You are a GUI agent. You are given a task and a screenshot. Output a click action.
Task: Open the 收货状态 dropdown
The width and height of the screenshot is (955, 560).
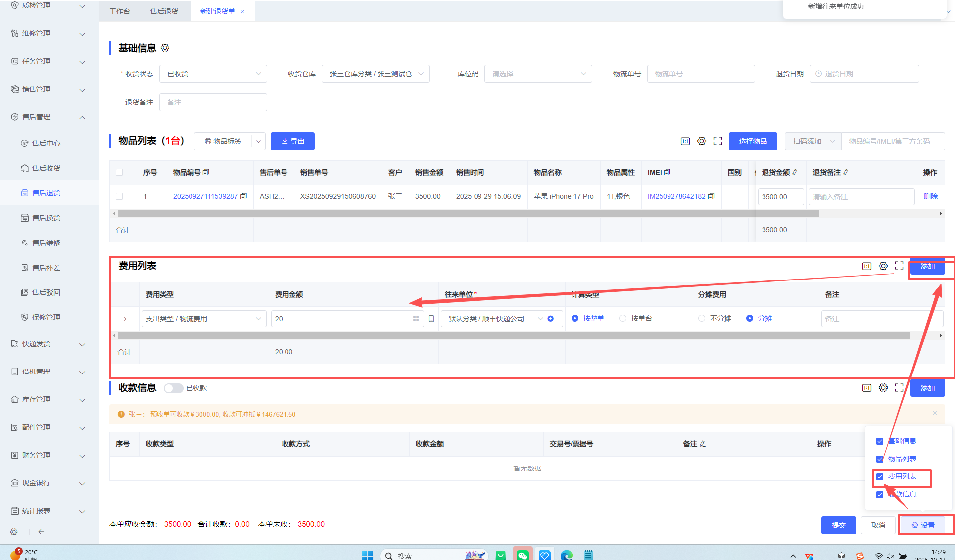[x=213, y=74]
